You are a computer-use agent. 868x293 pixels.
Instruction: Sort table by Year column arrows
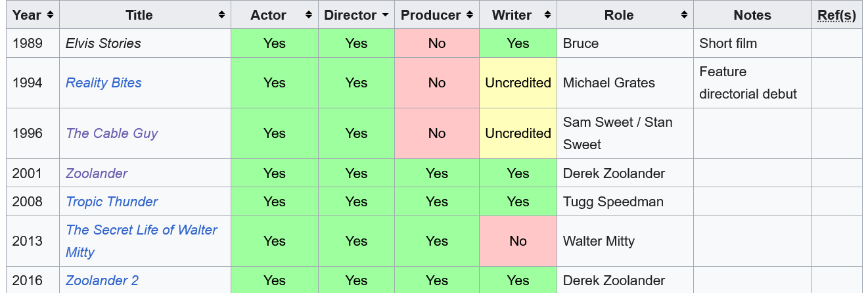pos(51,15)
